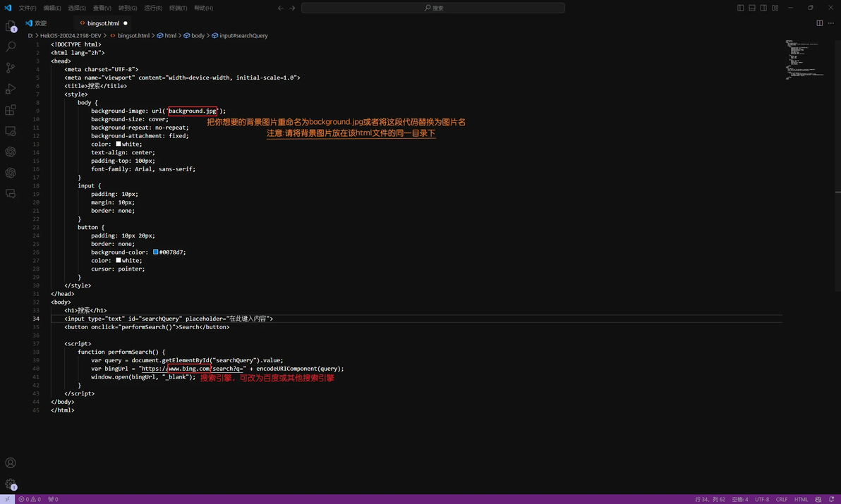Open the remote window indicator in status bar
Image resolution: width=841 pixels, height=504 pixels.
click(7, 499)
